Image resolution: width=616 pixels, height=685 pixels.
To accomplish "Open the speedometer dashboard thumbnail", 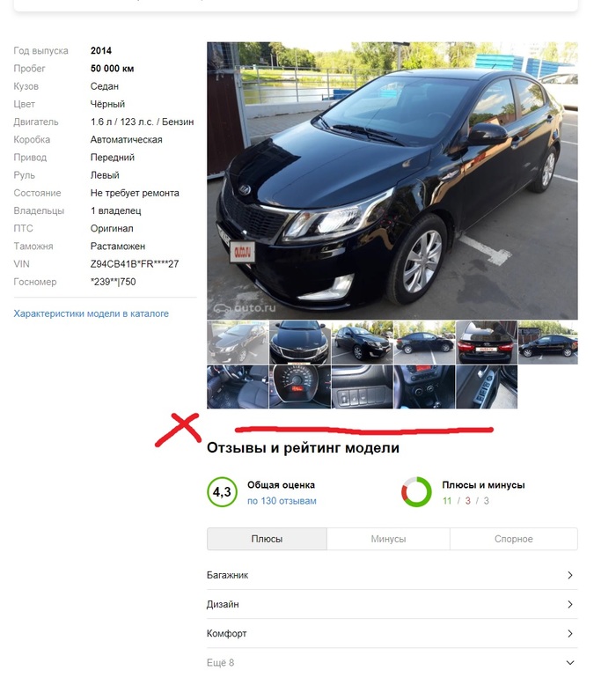I will (x=300, y=387).
